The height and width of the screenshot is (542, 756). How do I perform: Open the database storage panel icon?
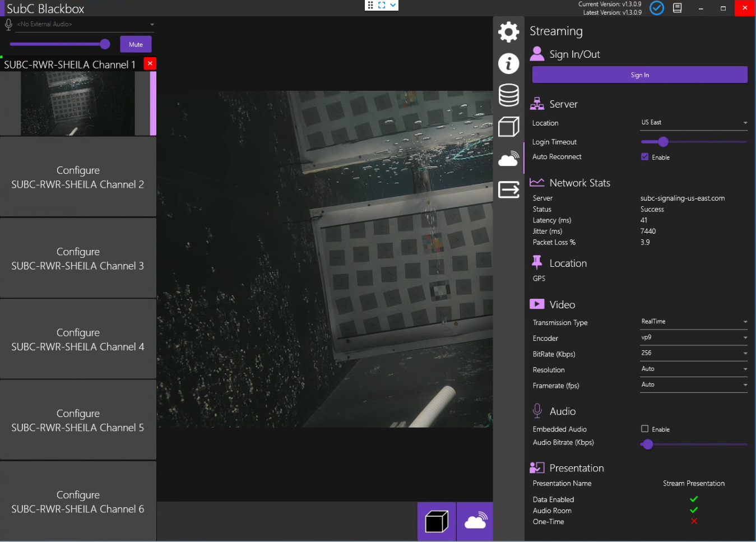click(x=508, y=95)
